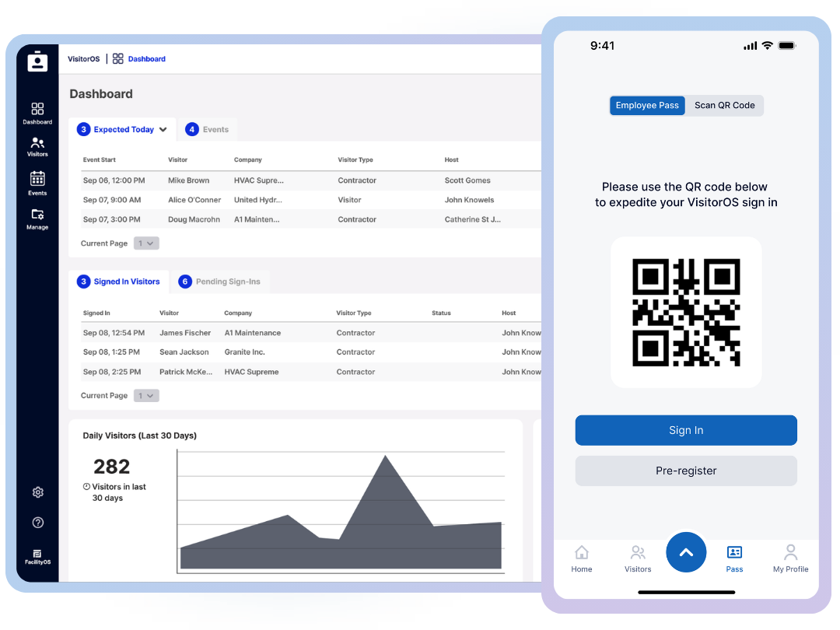Tap Home in phone bottom navigation
Viewport: 840px width, 630px height.
(x=581, y=558)
